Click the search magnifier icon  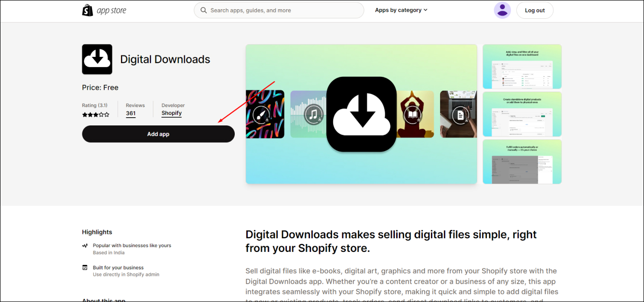point(204,10)
